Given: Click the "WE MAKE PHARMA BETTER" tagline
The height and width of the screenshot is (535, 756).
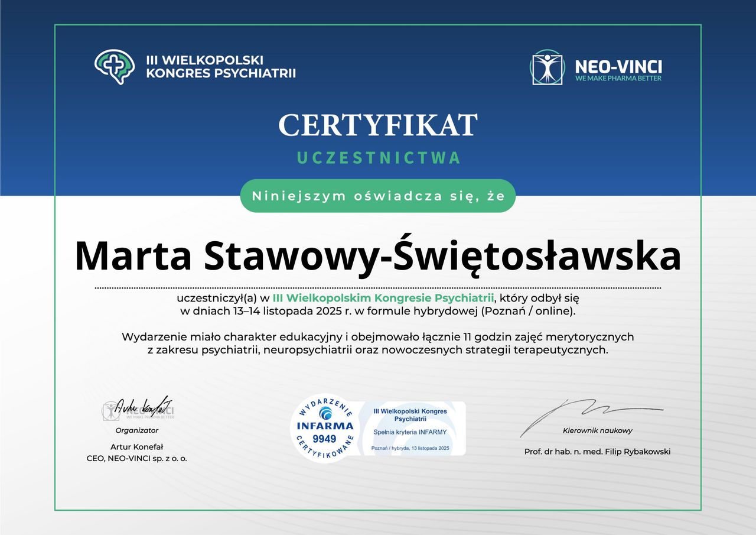Looking at the screenshot, I should tap(618, 79).
